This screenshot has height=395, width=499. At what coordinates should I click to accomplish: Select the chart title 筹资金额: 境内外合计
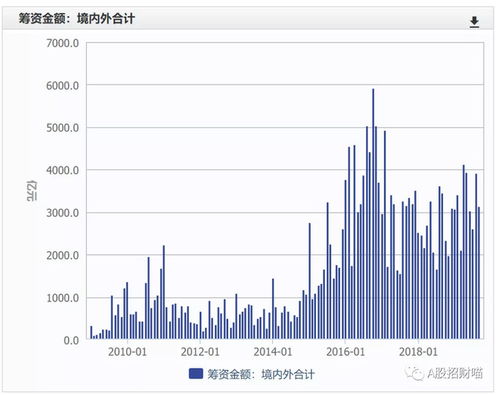77,18
